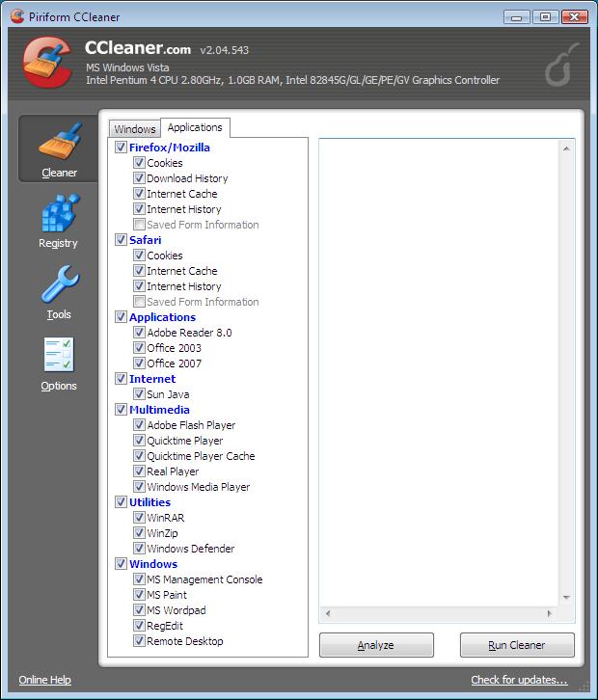Uncheck the Safari group checkbox
The width and height of the screenshot is (598, 700).
[x=121, y=240]
